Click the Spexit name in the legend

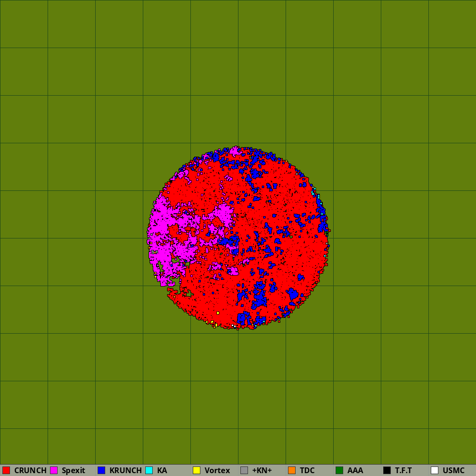coord(73,470)
